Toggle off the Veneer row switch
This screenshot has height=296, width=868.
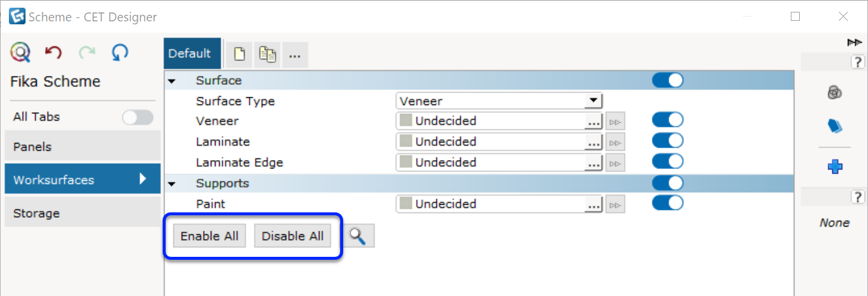click(667, 120)
